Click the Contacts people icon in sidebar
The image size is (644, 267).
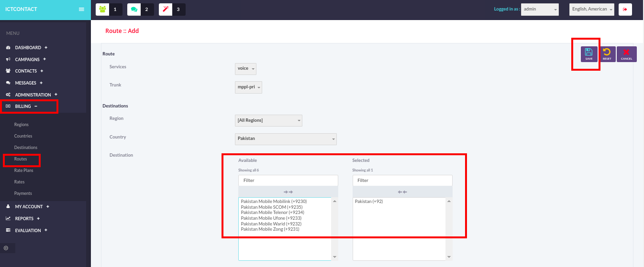pyautogui.click(x=8, y=71)
